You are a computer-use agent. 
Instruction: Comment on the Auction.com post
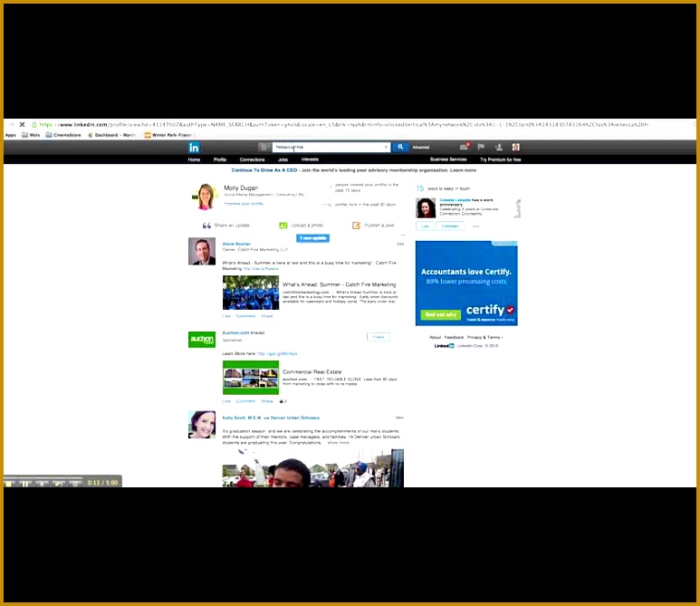[x=245, y=401]
